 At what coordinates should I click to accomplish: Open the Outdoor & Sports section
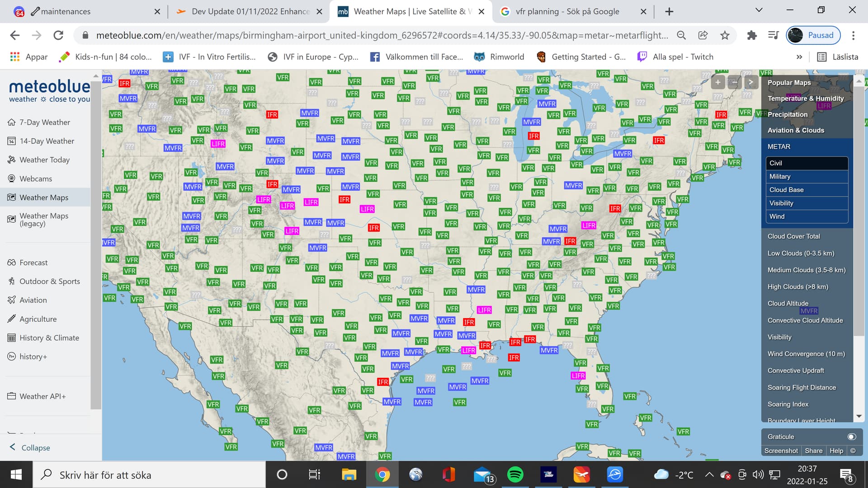pyautogui.click(x=49, y=281)
